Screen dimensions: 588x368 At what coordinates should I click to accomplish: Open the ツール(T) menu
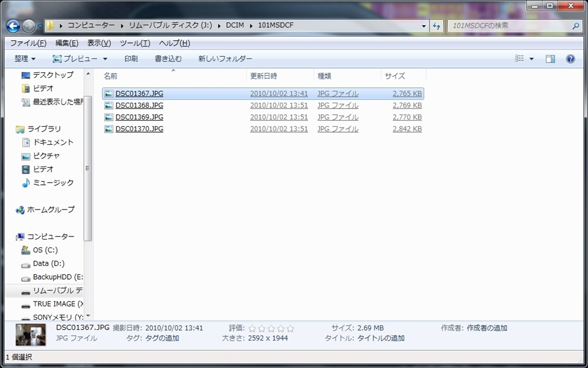click(135, 43)
